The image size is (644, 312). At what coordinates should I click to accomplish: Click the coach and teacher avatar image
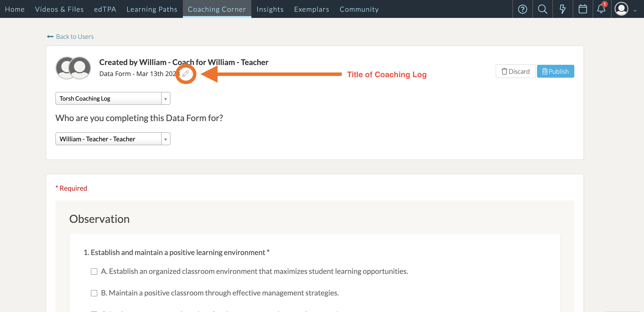click(x=73, y=68)
